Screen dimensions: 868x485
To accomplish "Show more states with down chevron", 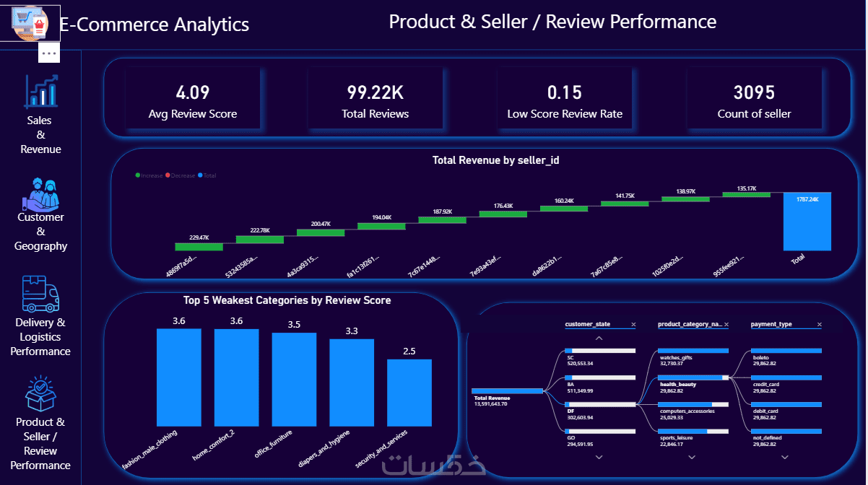I will pyautogui.click(x=599, y=458).
